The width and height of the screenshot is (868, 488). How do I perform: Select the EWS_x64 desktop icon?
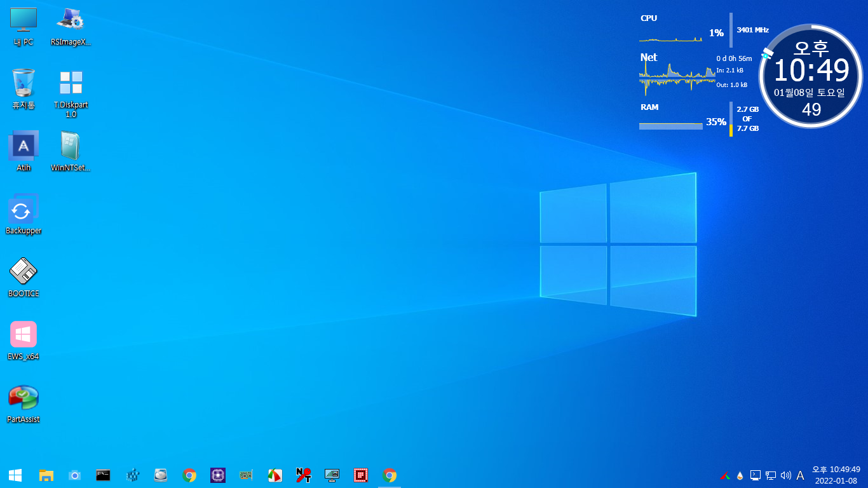24,341
